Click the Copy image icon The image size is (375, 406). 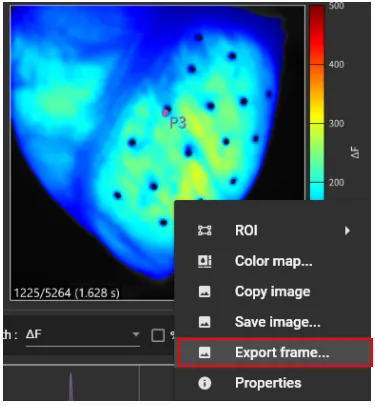pos(204,292)
